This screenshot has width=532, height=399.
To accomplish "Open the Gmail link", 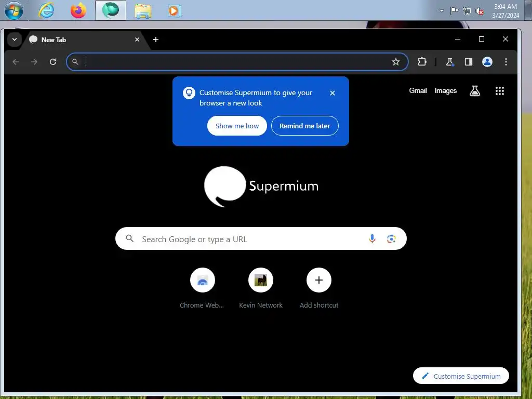I will [x=418, y=90].
